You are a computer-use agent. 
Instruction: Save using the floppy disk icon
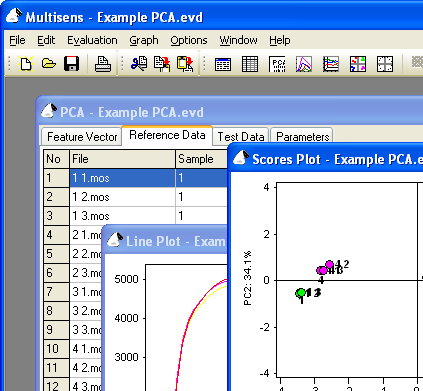click(x=71, y=64)
